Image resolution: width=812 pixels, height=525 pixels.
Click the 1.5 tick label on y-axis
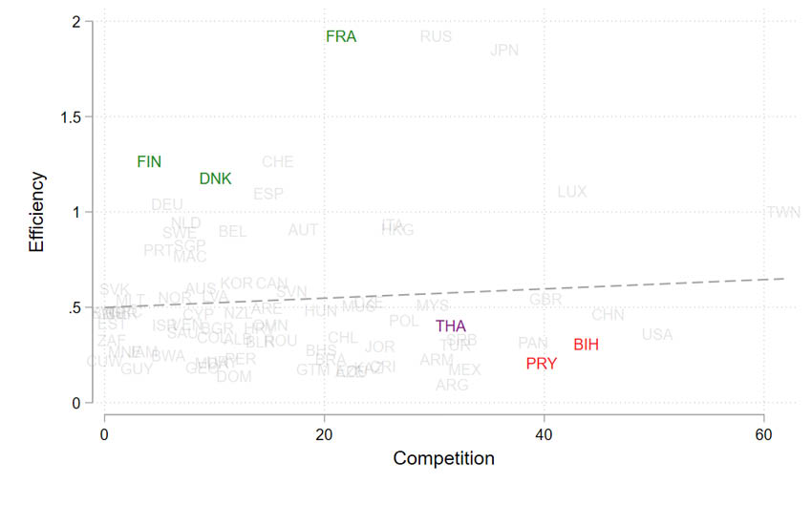pyautogui.click(x=68, y=116)
